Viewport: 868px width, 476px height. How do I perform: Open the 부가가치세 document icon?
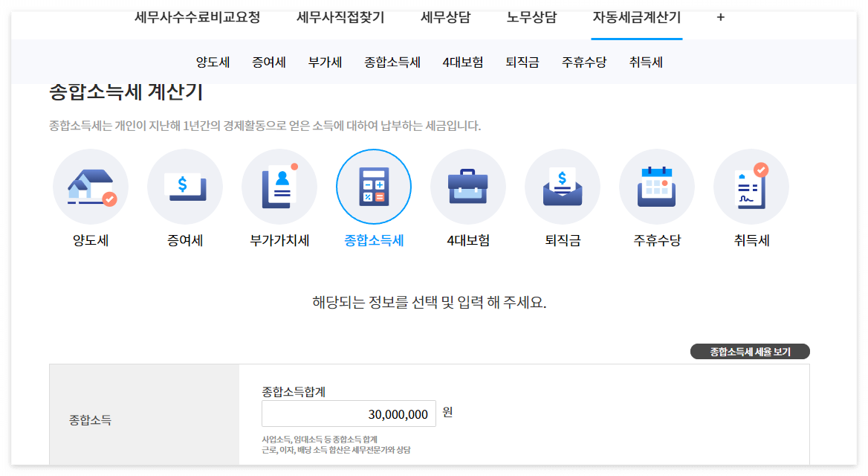pos(279,187)
